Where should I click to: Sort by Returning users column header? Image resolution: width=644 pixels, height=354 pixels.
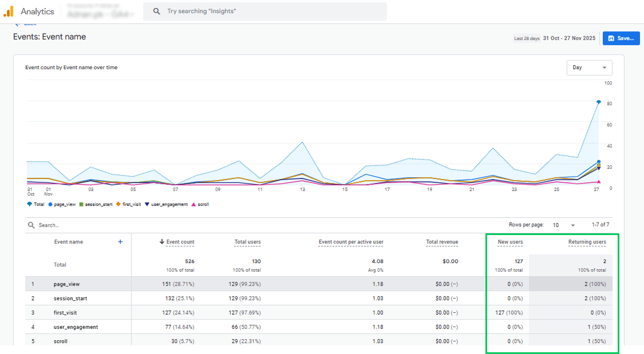[587, 242]
